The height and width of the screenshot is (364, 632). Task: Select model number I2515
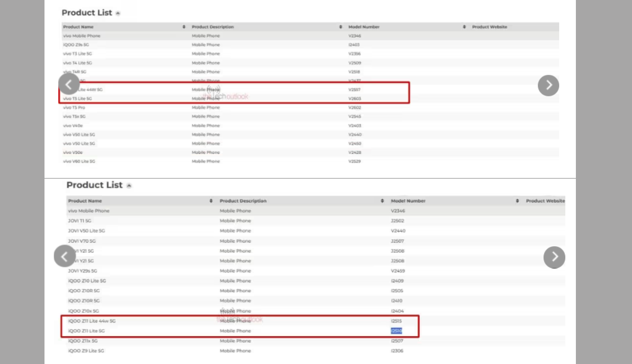pyautogui.click(x=396, y=321)
